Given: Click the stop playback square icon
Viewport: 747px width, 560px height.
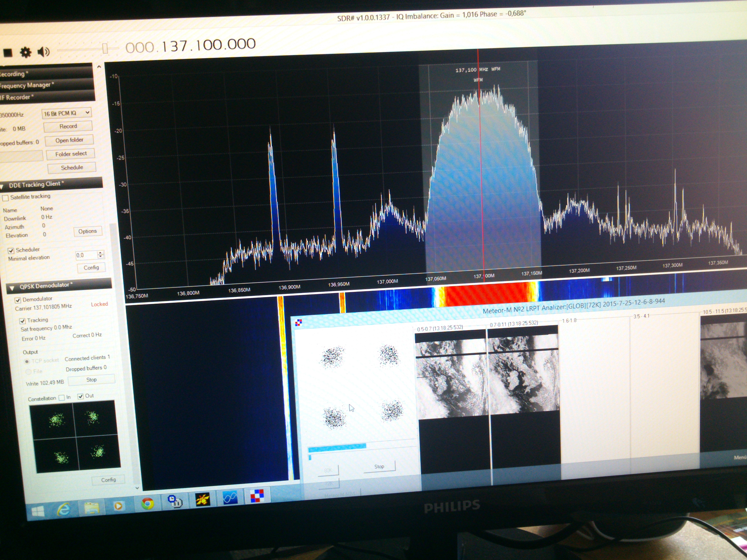Looking at the screenshot, I should [x=8, y=53].
